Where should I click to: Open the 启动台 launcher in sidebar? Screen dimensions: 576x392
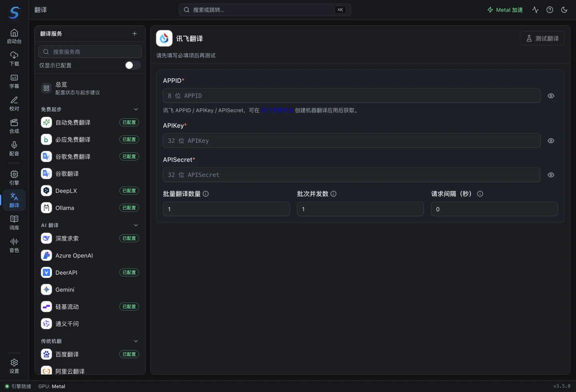click(x=14, y=36)
